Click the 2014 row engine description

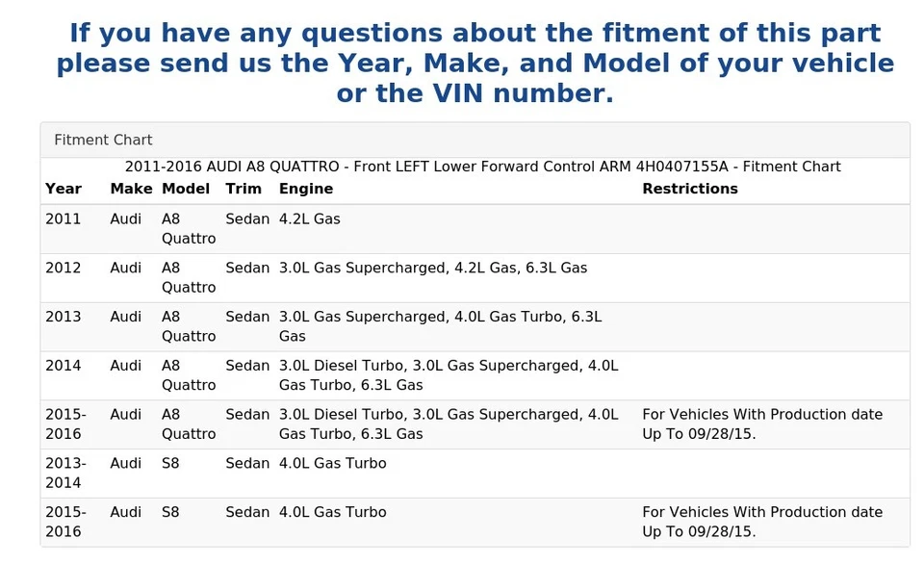[x=449, y=375]
